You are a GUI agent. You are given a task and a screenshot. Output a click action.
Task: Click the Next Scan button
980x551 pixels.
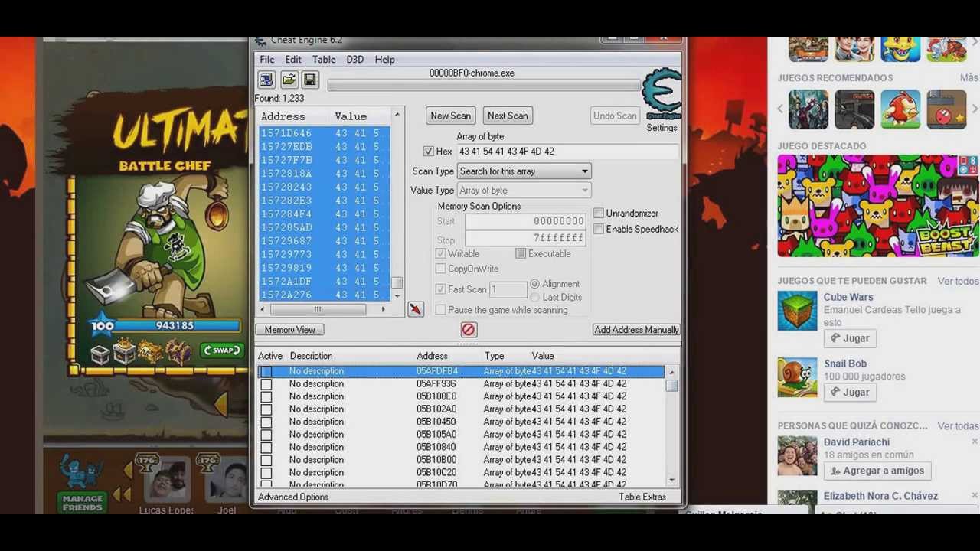(x=508, y=116)
